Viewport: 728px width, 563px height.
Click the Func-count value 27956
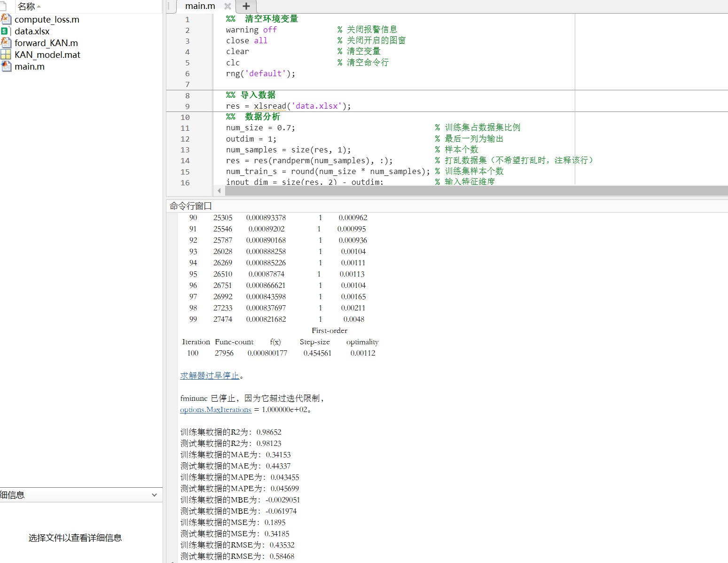224,353
